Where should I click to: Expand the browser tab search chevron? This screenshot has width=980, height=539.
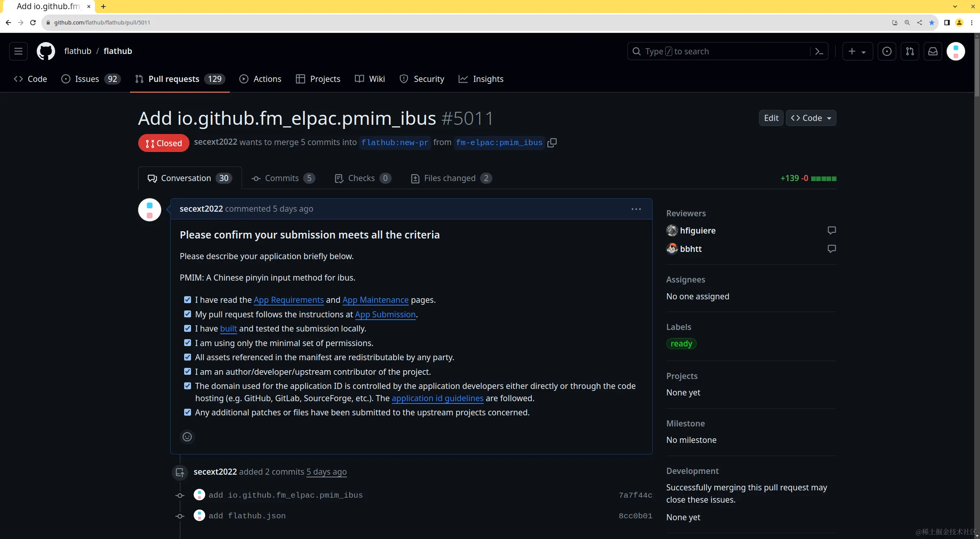tap(955, 7)
